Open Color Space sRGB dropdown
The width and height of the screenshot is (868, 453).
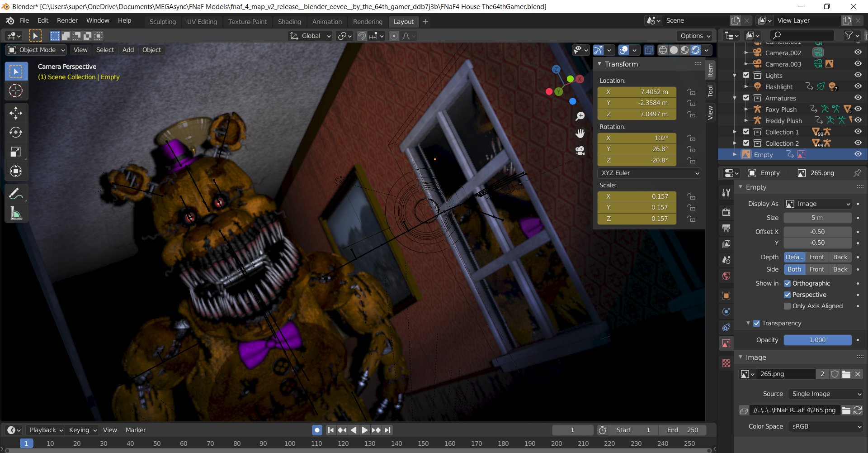(x=826, y=427)
